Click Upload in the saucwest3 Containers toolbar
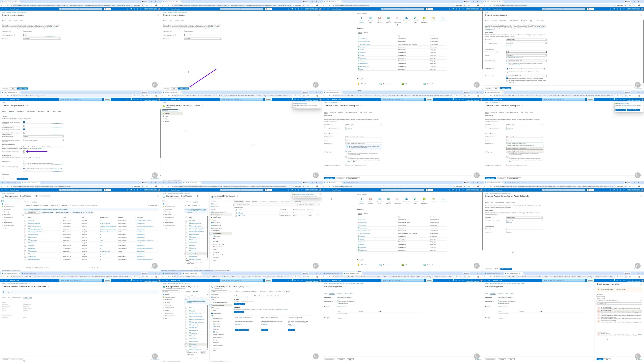This screenshot has height=362, width=644. tap(248, 201)
